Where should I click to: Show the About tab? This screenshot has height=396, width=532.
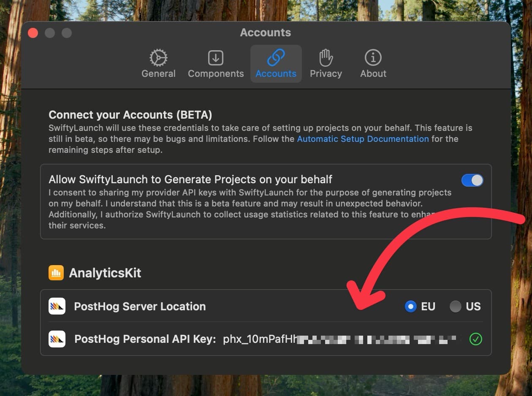(x=373, y=64)
